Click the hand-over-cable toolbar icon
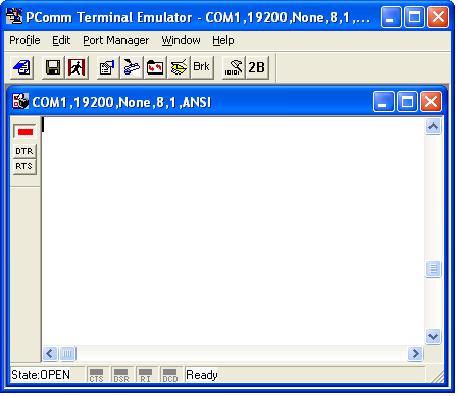The image size is (458, 396). pos(131,68)
